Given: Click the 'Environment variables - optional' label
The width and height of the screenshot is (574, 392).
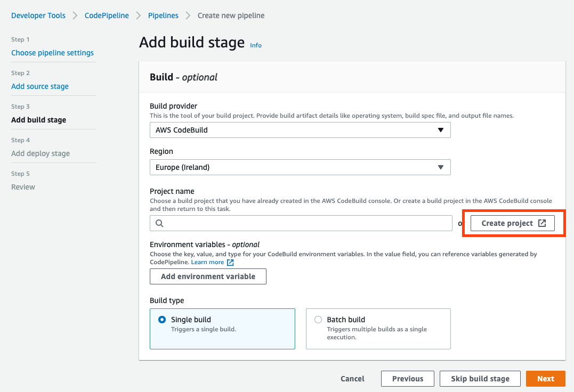Looking at the screenshot, I should pos(205,244).
